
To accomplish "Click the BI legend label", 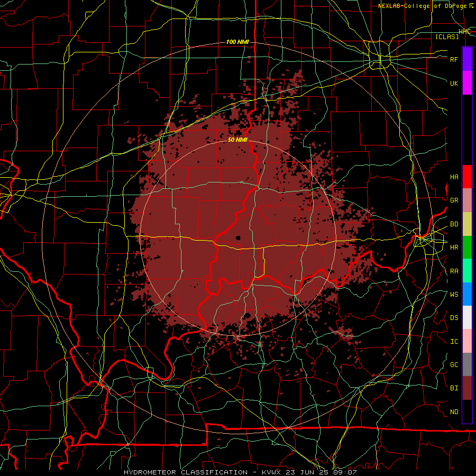I will coord(454,388).
